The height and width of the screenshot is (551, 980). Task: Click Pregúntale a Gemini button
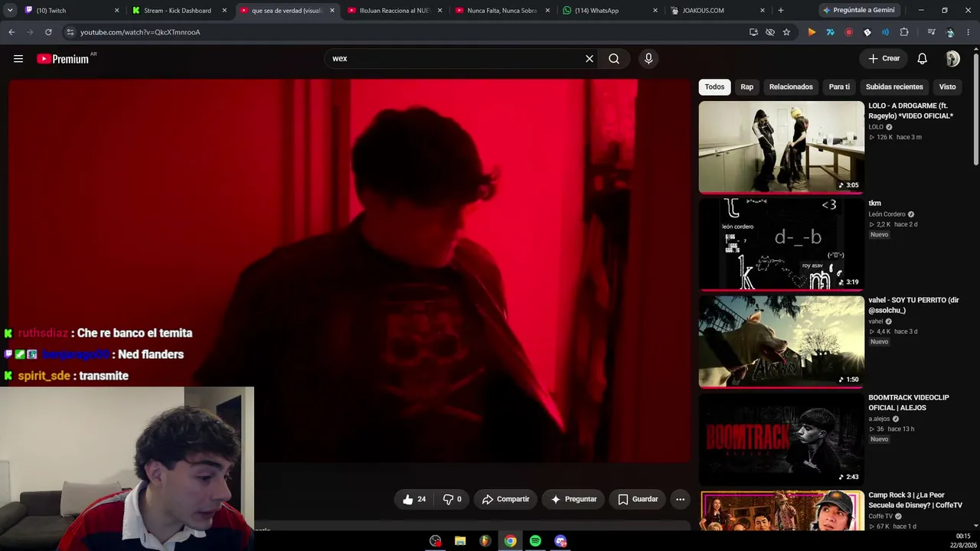(857, 11)
